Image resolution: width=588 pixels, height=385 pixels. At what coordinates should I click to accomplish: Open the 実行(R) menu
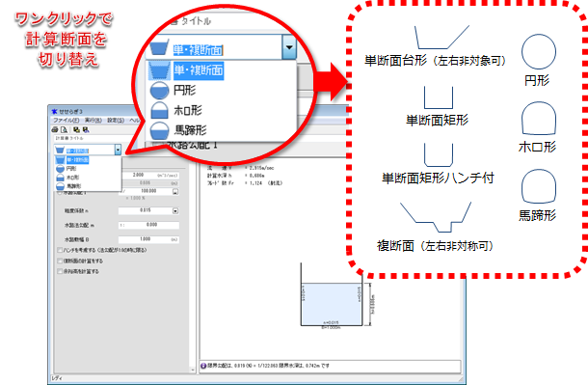(93, 120)
